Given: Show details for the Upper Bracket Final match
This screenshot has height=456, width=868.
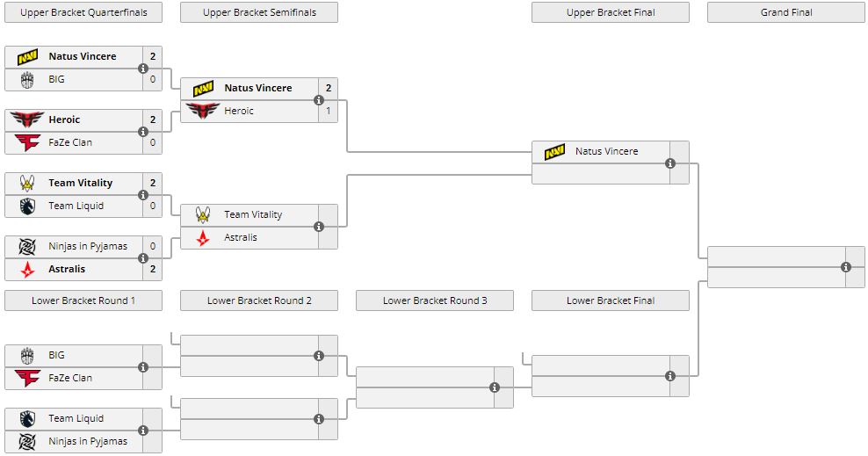Looking at the screenshot, I should pyautogui.click(x=670, y=163).
